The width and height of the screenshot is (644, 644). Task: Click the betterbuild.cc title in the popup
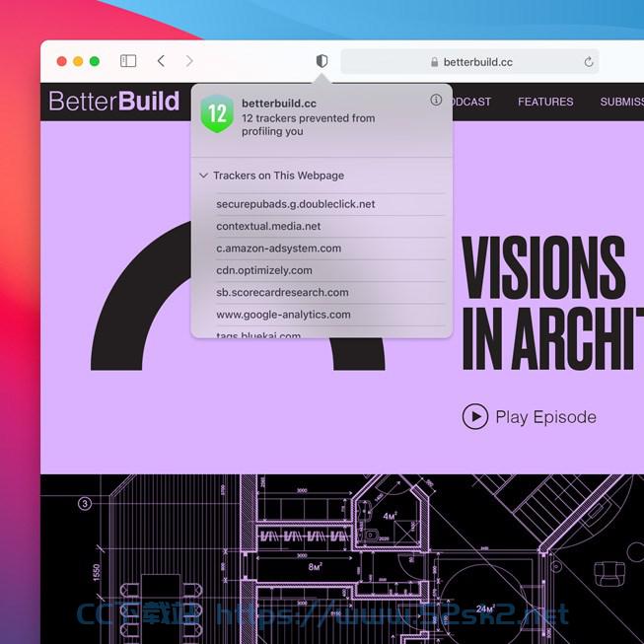(x=279, y=104)
